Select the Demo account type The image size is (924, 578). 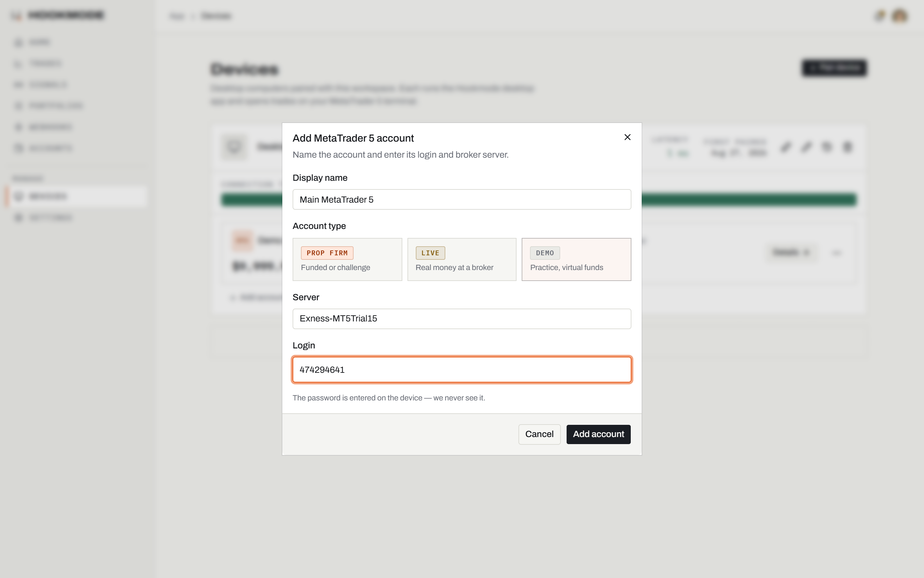pyautogui.click(x=576, y=259)
